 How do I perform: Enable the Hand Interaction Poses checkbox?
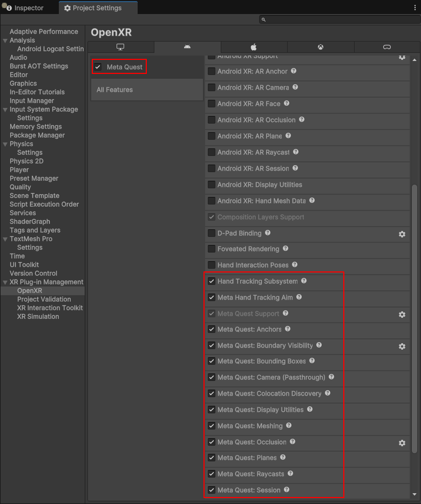[211, 265]
